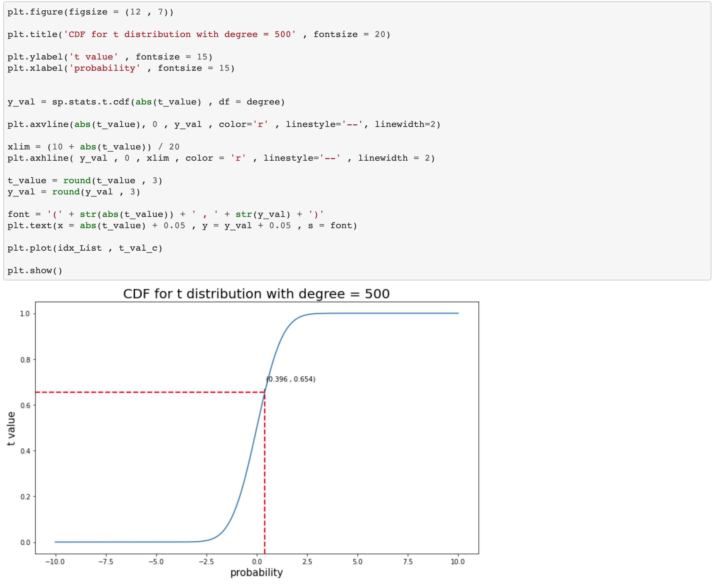Click the 't value' y-axis label
722x588 pixels.
pyautogui.click(x=11, y=429)
